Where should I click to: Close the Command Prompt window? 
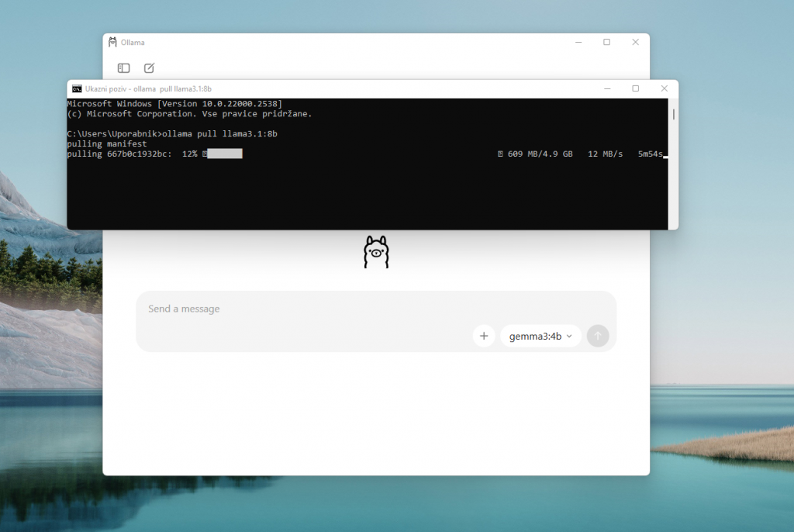[664, 88]
